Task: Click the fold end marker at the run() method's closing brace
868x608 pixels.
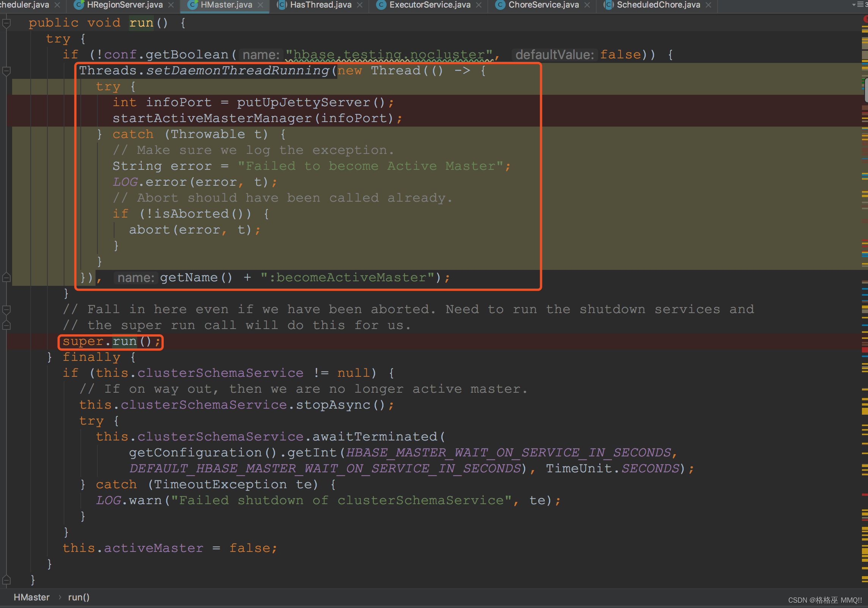Action: (x=6, y=580)
